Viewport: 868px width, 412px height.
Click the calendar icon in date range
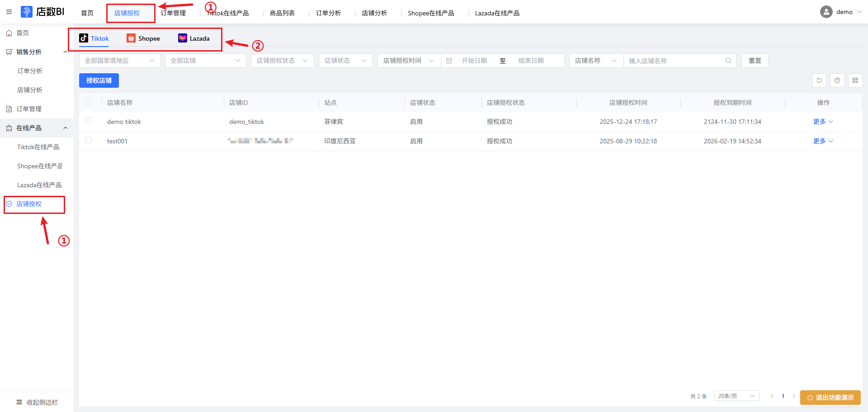coord(449,61)
